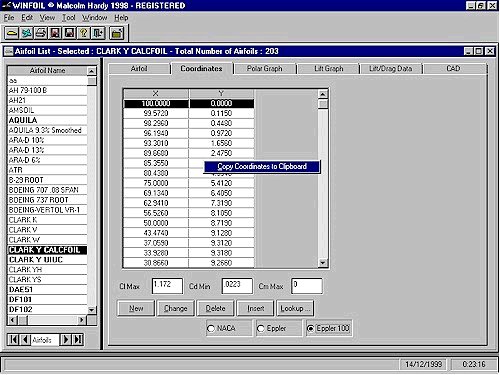500x375 pixels.
Task: Click airfoil list scroll down arrow
Action: point(92,310)
